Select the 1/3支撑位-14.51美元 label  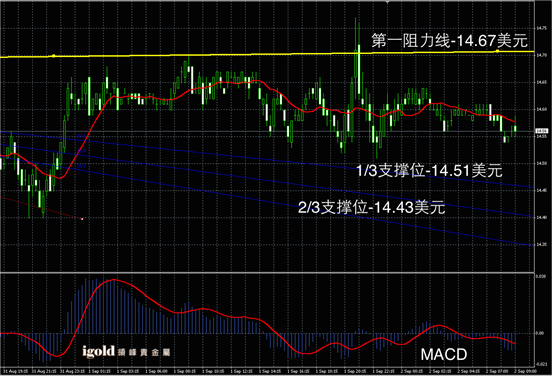coord(429,171)
